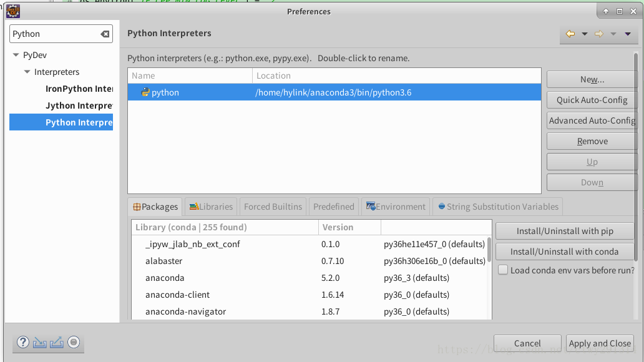The height and width of the screenshot is (362, 644).
Task: Click the py36_3 (defaults) build cell
Action: tap(416, 278)
